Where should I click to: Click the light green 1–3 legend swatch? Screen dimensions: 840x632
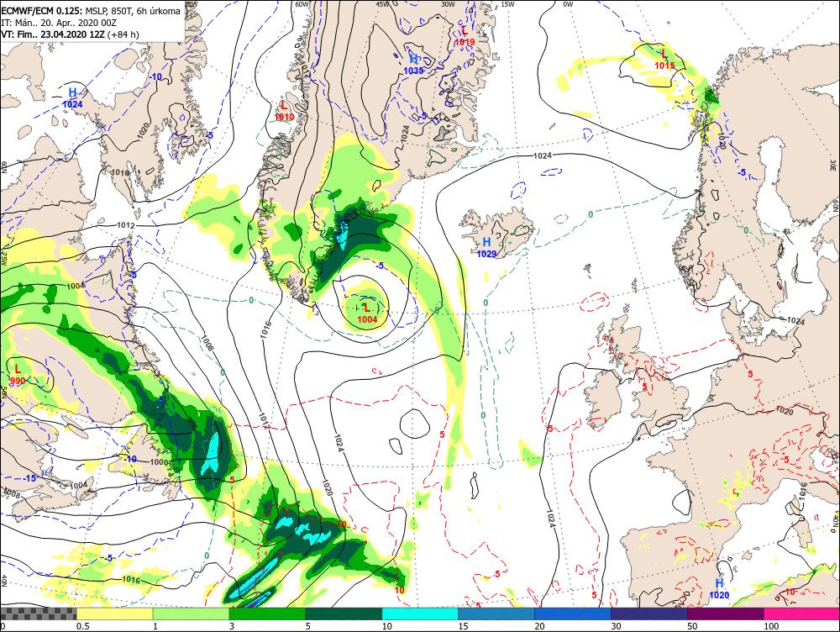[192, 614]
